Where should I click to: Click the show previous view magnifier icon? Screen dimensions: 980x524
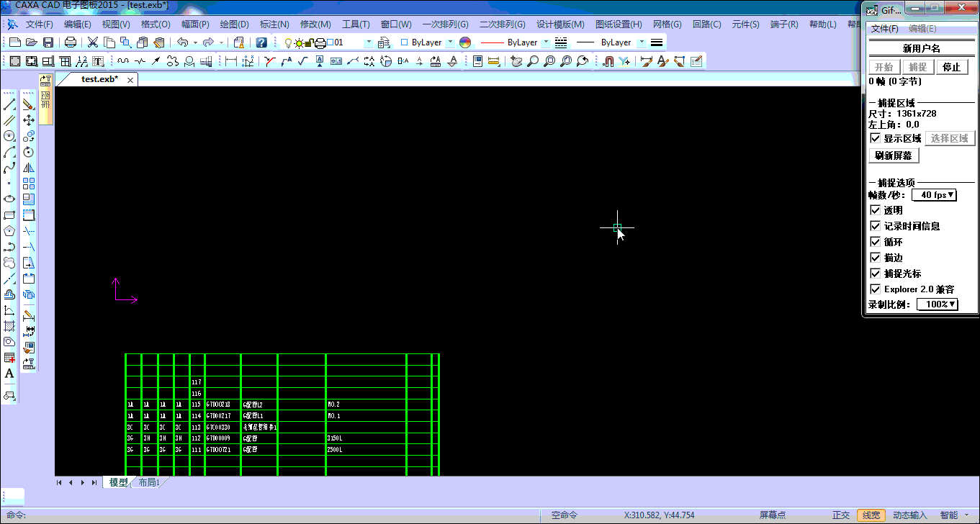(583, 61)
